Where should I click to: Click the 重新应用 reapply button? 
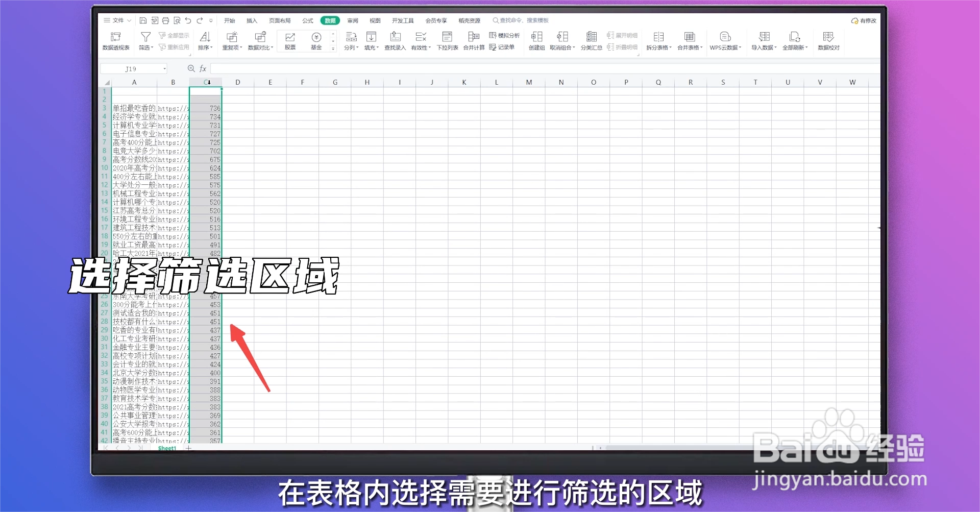[174, 47]
